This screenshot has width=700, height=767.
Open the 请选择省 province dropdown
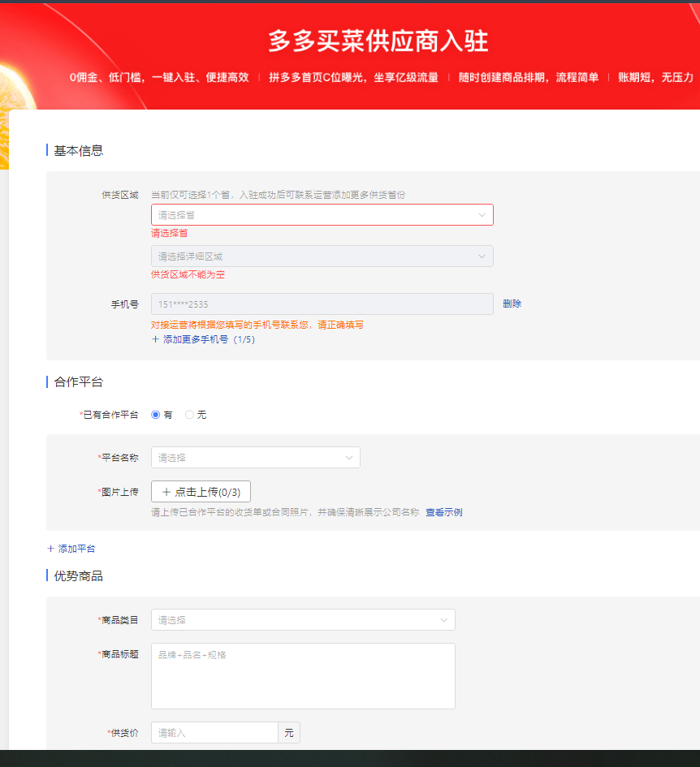point(322,215)
